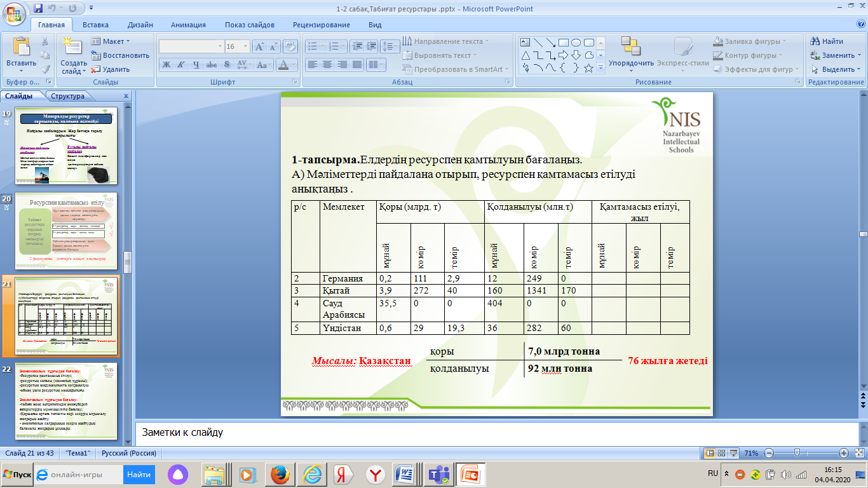Increase the list indent level
The image size is (868, 488).
point(371,46)
